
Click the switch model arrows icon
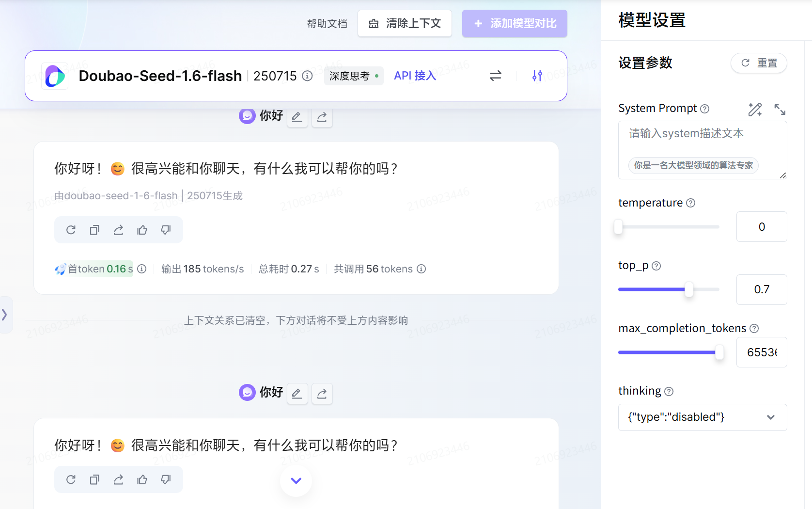pos(495,76)
